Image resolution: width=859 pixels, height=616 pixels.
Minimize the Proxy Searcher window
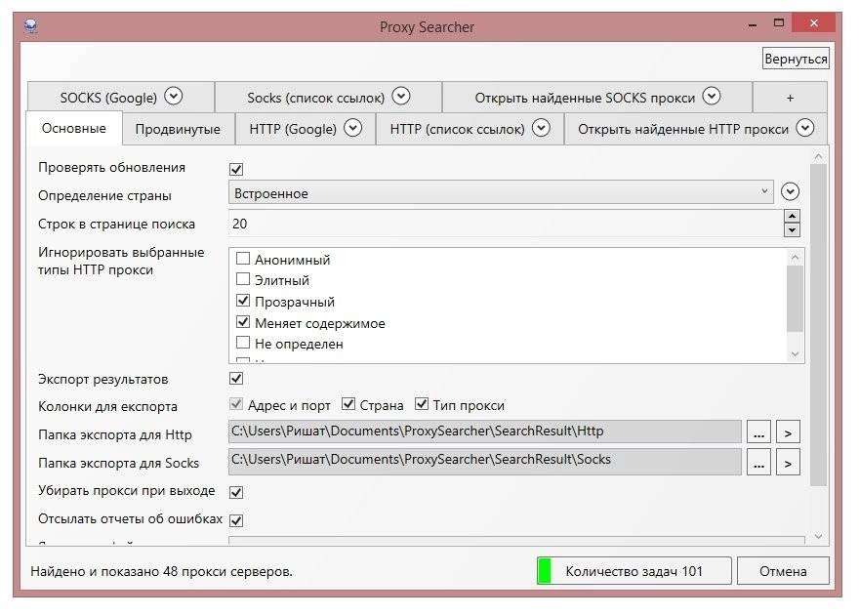point(753,24)
